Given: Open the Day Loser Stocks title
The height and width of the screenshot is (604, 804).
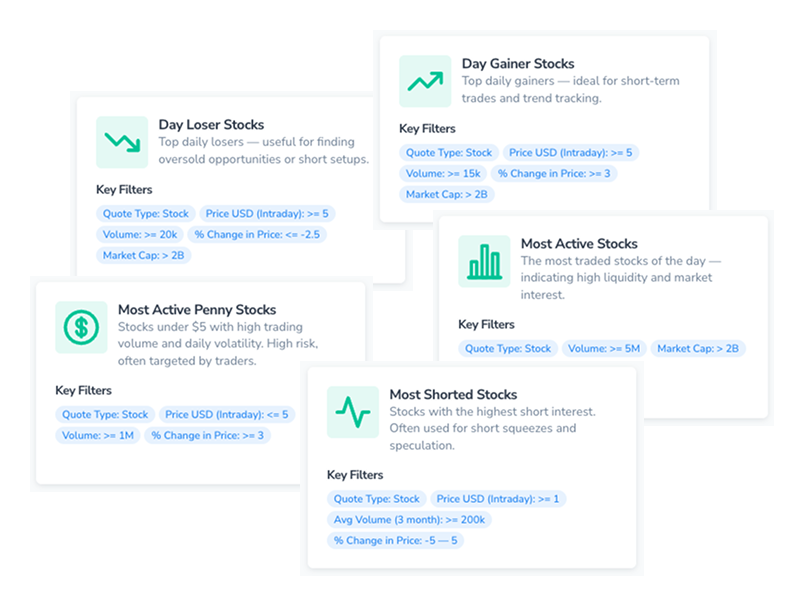Looking at the screenshot, I should 211,125.
